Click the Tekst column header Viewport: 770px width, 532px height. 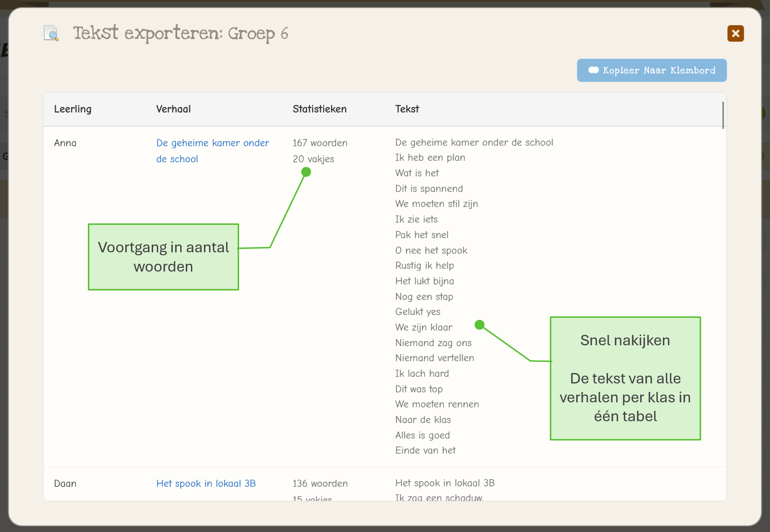coord(407,109)
